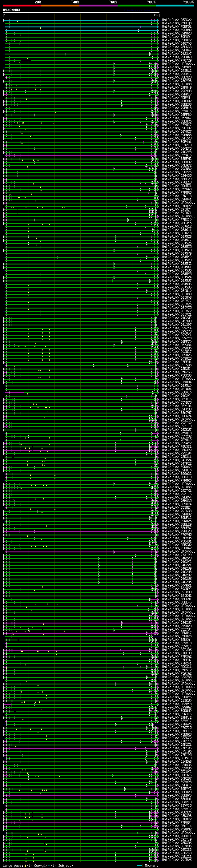Select the UniRef100_A7QE13 label
This screenshot has width=197, height=868.
click(x=177, y=182)
